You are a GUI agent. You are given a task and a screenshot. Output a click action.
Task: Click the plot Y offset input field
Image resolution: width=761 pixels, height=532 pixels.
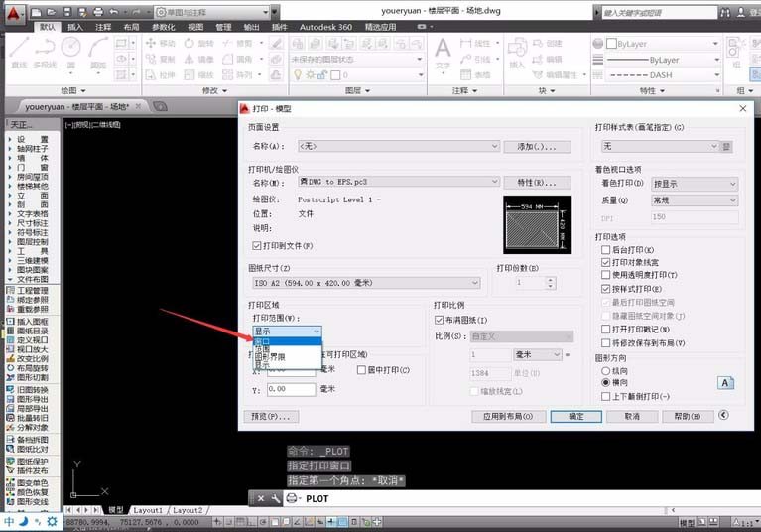click(x=291, y=389)
